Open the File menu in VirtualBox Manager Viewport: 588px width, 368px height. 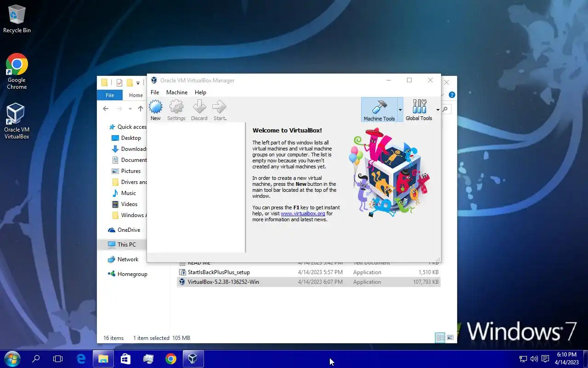point(155,92)
